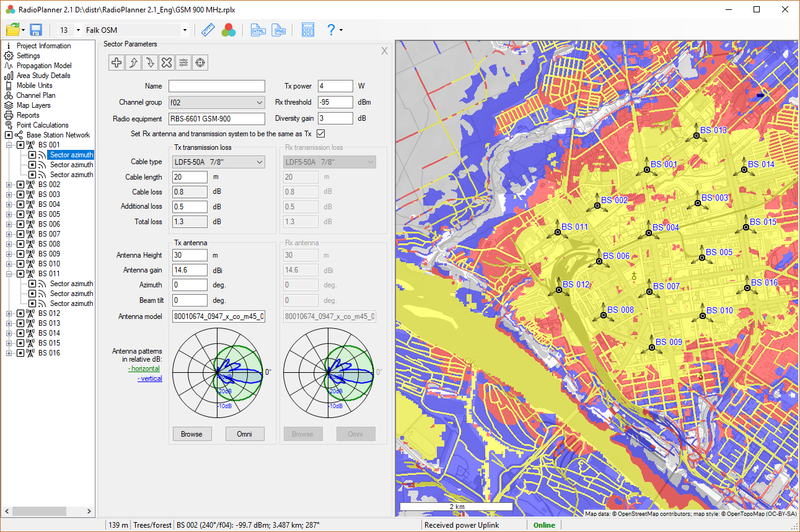The width and height of the screenshot is (800, 532).
Task: Open Area Study Details in sidebar
Action: (x=43, y=76)
